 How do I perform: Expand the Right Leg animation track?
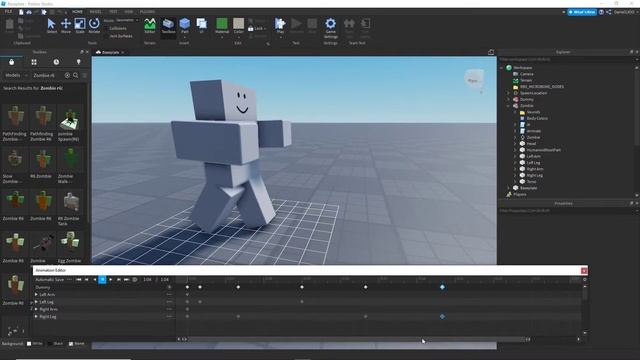click(x=36, y=316)
